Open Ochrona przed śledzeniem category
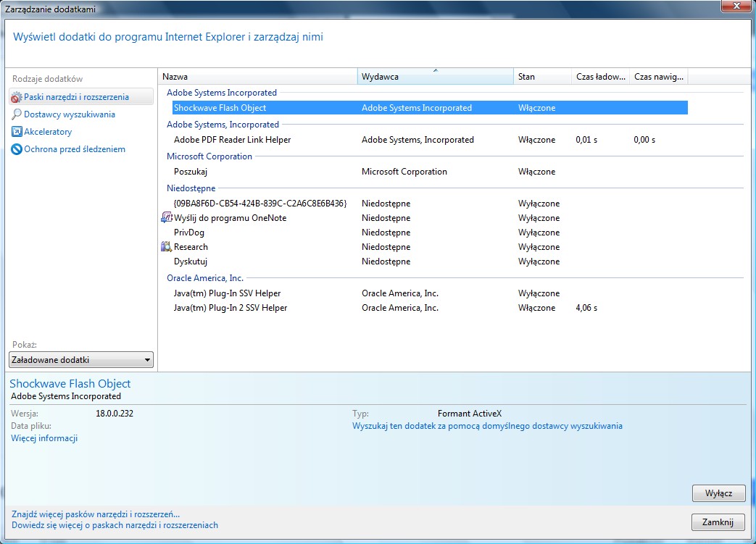Viewport: 756px width, 544px height. (75, 149)
